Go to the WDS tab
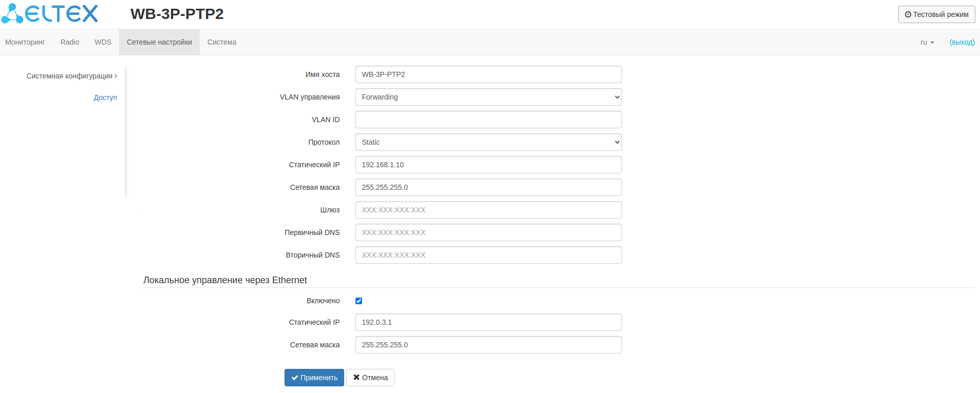This screenshot has width=980, height=393. [103, 42]
